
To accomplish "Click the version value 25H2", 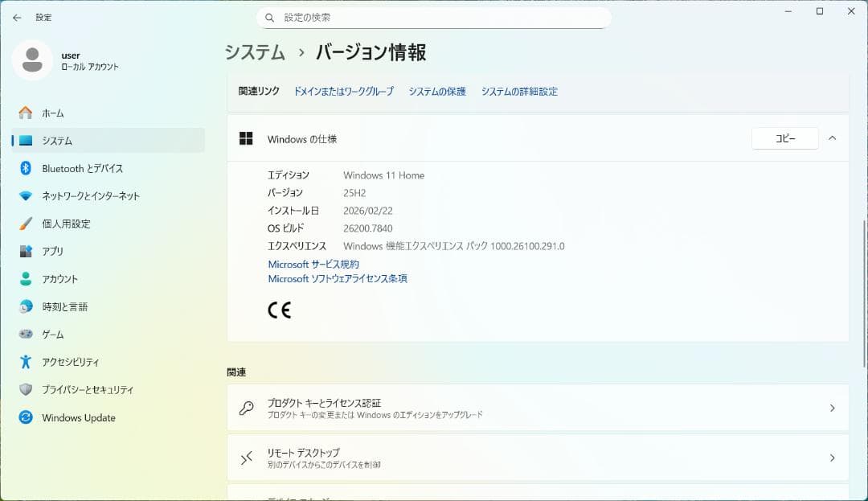I will point(354,193).
